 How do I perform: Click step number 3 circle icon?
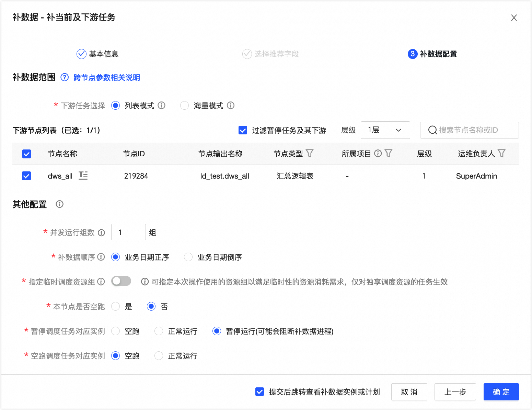(x=413, y=54)
